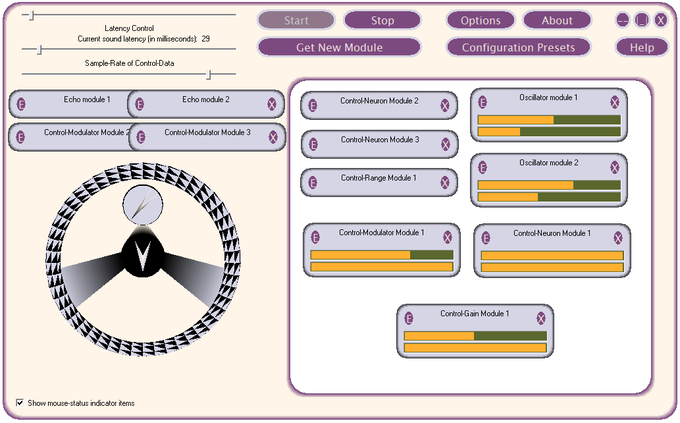Close Control-Neuron Module 3
The image size is (680, 423).
[445, 144]
